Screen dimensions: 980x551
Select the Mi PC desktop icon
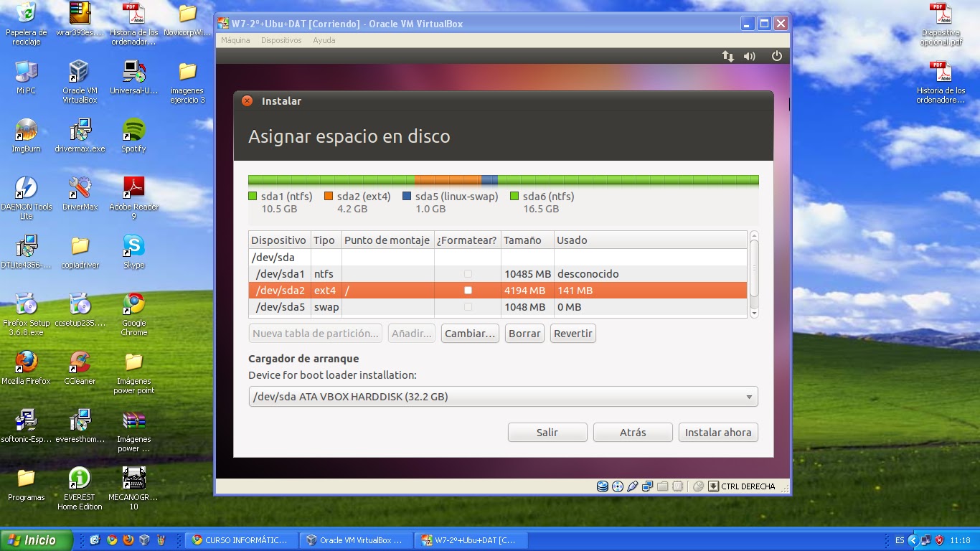26,77
